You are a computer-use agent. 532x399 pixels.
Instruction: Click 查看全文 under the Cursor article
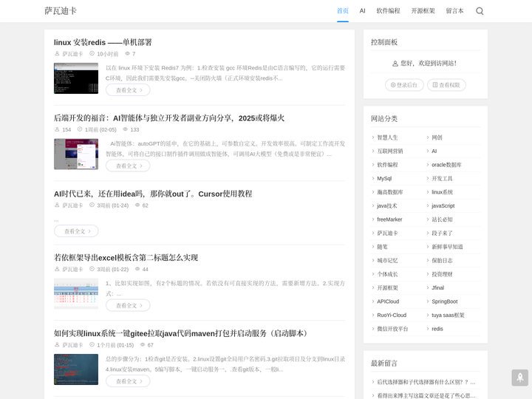pos(76,231)
